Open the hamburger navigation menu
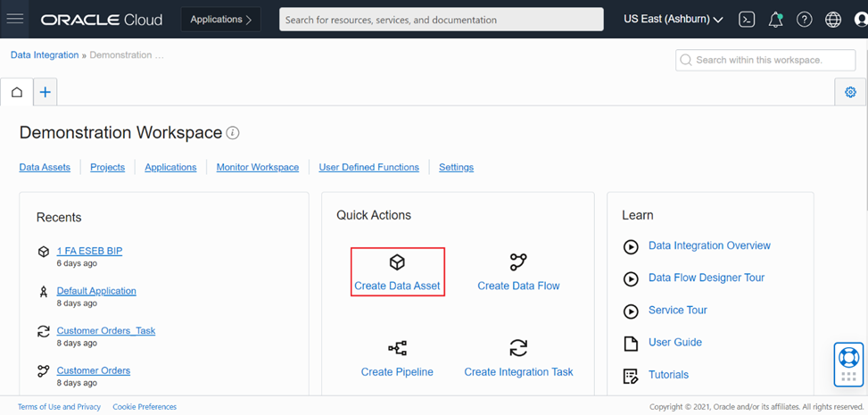This screenshot has height=415, width=868. tap(15, 19)
